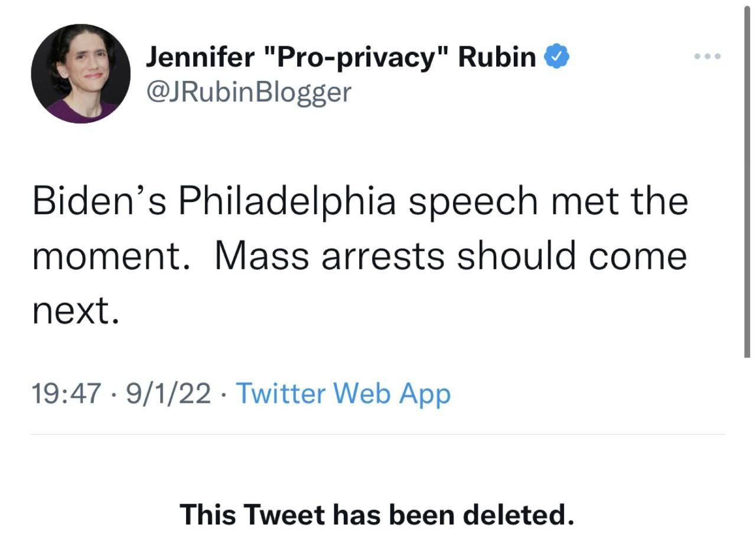Click the 9/1/22 date
The image size is (756, 551).
coord(168,394)
